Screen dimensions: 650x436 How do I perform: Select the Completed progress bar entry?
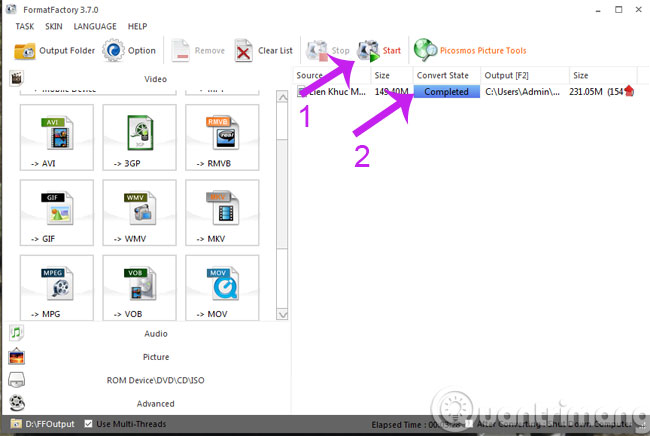(446, 92)
